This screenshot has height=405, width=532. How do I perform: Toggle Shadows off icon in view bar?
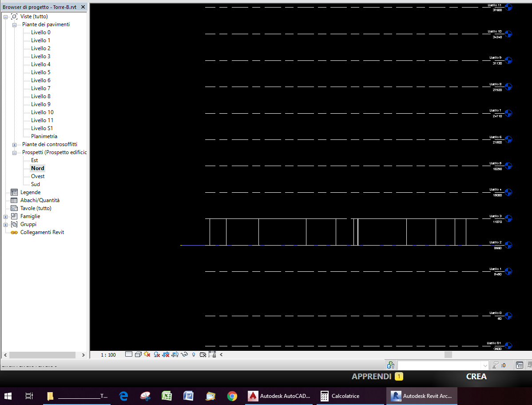pos(157,354)
